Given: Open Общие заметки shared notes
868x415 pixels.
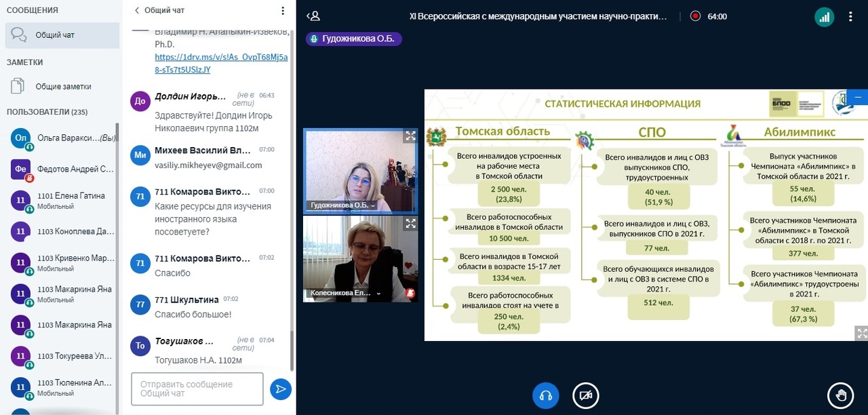Looking at the screenshot, I should [62, 87].
